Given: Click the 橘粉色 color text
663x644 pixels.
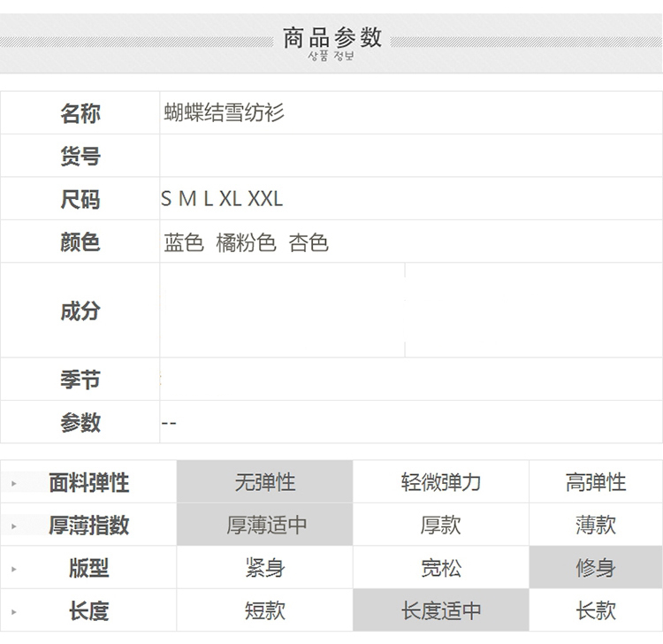Looking at the screenshot, I should [246, 242].
